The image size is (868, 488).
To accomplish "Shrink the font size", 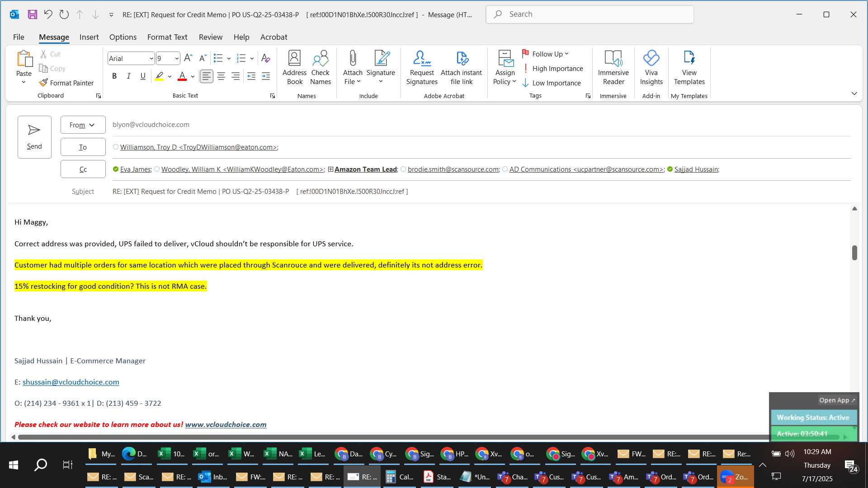I will (x=203, y=58).
